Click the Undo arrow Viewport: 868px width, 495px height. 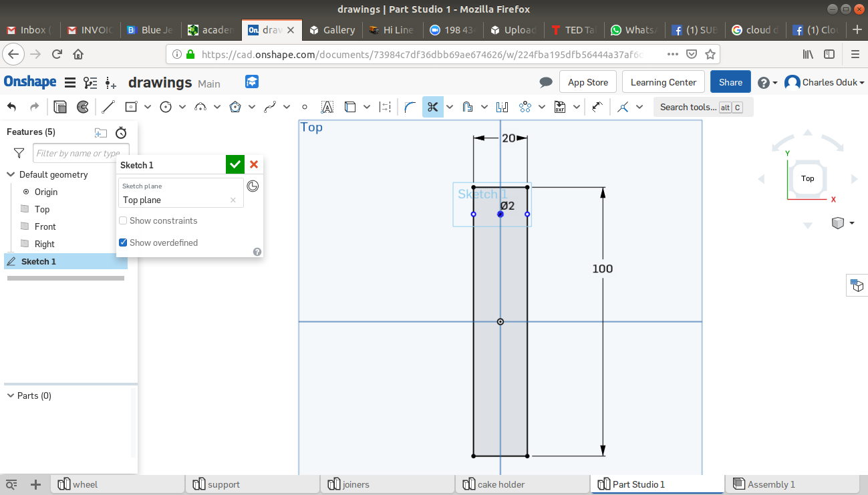(12, 107)
